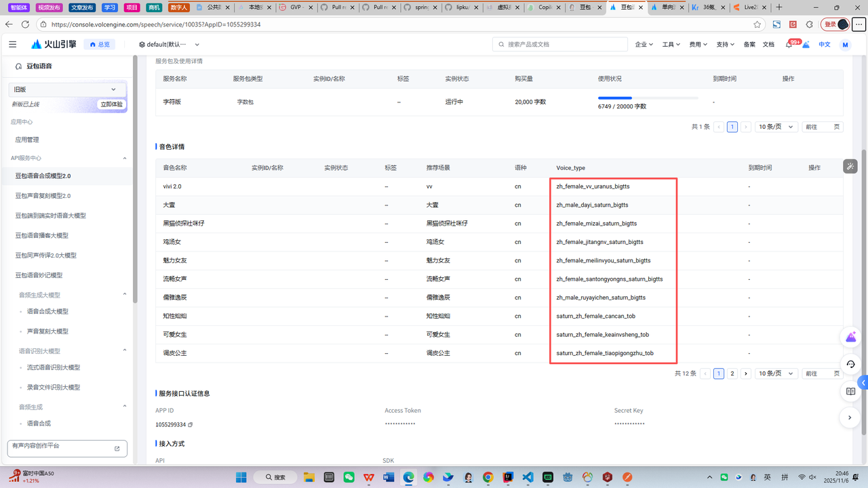Go to page 2 of voice list
The height and width of the screenshot is (488, 868).
tap(732, 373)
